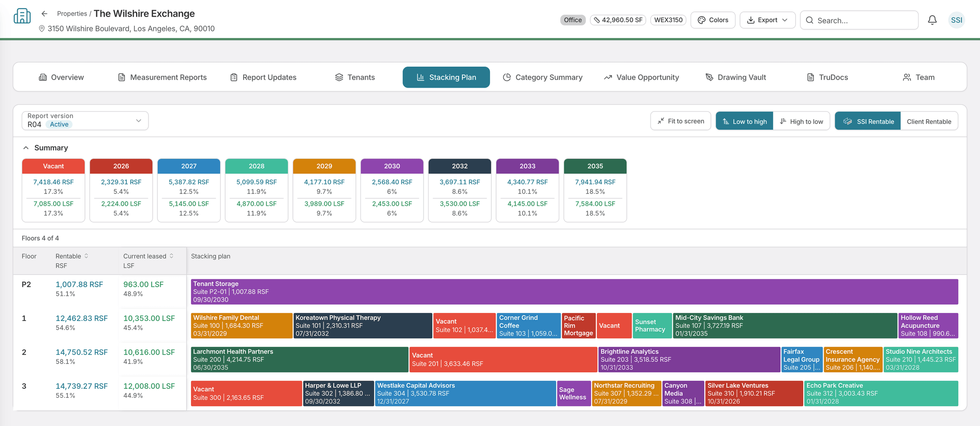980x426 pixels.
Task: Select the 2030 summary card
Action: pos(392,190)
